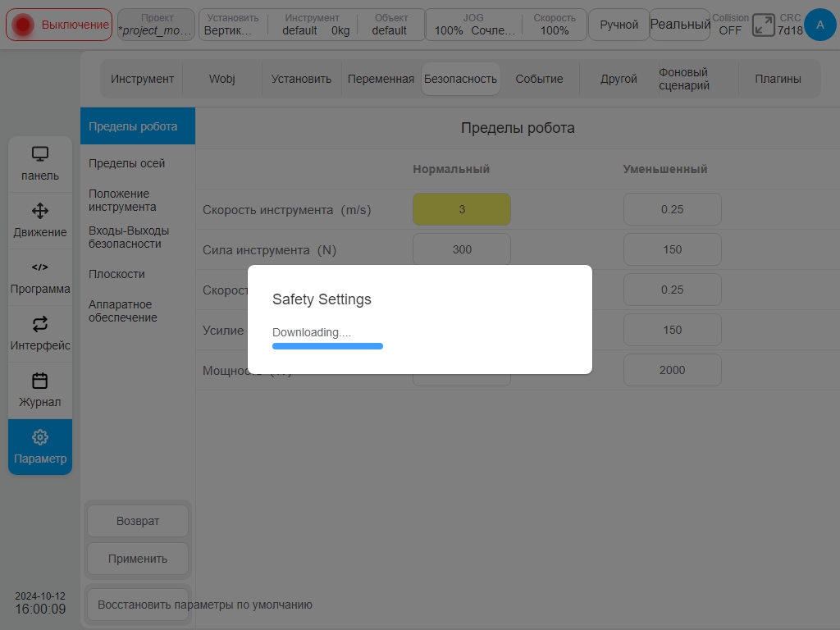Open the Программа code icon

point(40,267)
